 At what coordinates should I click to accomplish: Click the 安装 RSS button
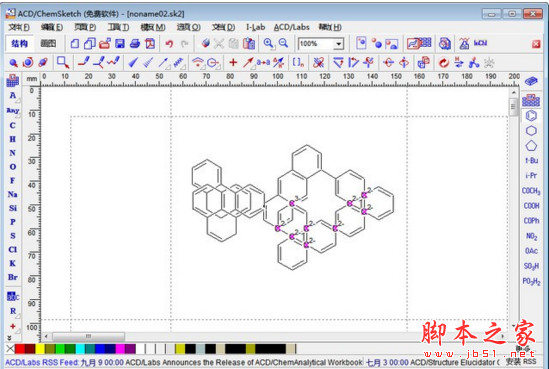pos(521,362)
